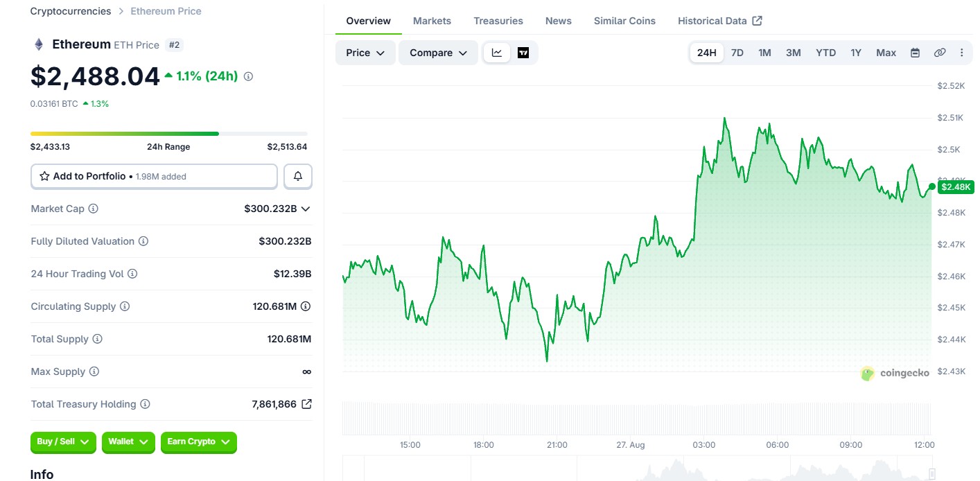Screen dimensions: 980x481
Task: Click the 0.03161 BTC value
Action: (54, 103)
